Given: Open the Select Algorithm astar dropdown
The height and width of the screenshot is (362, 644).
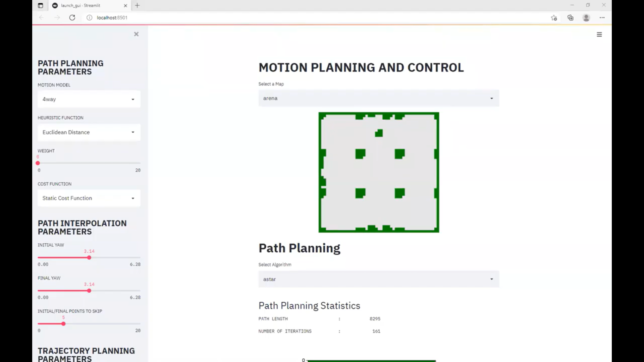Looking at the screenshot, I should click(x=379, y=279).
